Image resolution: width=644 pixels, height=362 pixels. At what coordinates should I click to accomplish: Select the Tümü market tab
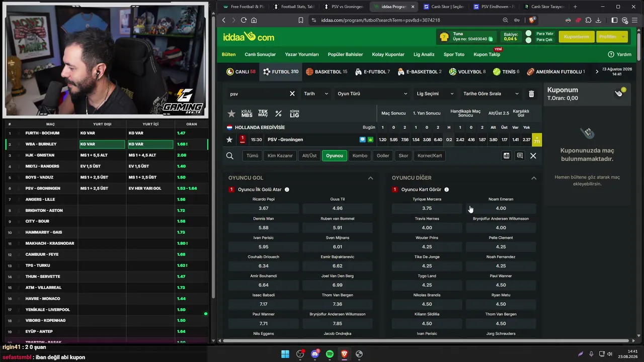pyautogui.click(x=252, y=156)
